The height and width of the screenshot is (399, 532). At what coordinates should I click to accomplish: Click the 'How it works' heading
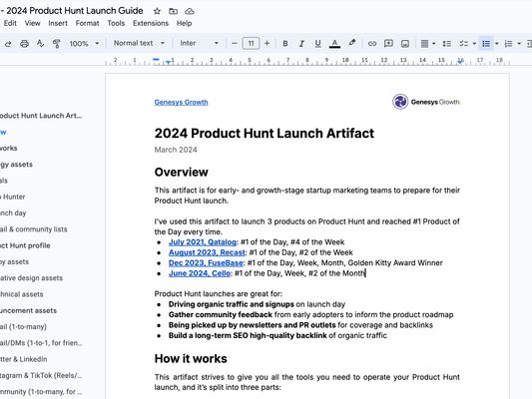(x=191, y=359)
